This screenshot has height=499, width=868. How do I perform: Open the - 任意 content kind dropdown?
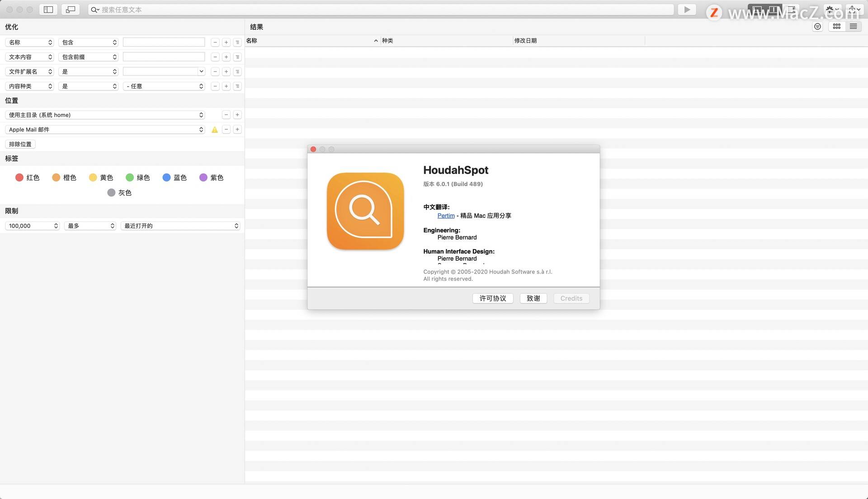click(164, 86)
